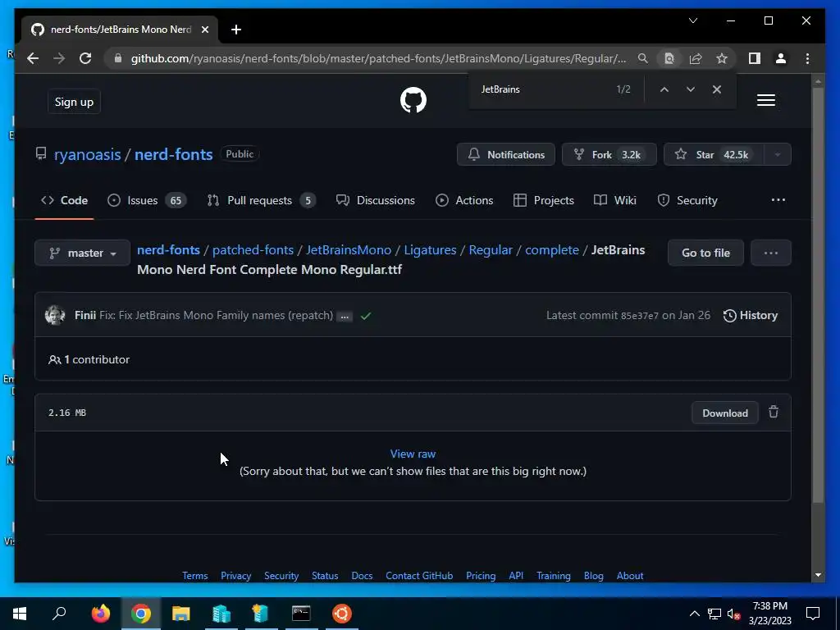
Task: Open the file options ellipsis button
Action: pyautogui.click(x=771, y=253)
